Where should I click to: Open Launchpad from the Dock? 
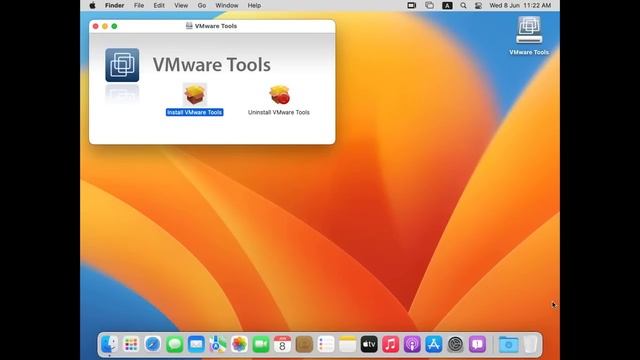pos(131,344)
